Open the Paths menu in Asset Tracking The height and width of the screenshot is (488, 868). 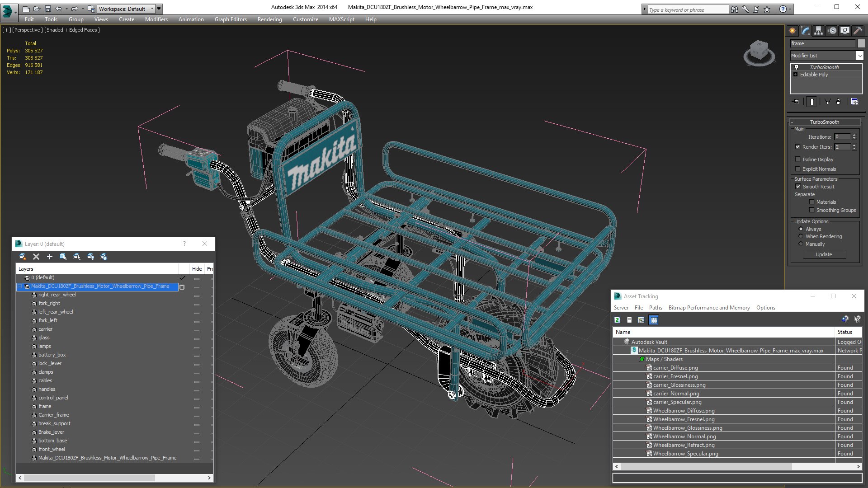click(656, 308)
